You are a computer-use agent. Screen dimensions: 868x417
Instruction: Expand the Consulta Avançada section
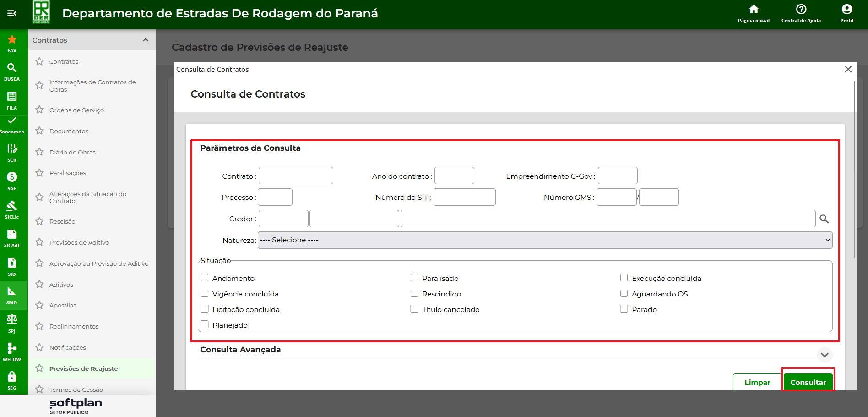click(824, 355)
